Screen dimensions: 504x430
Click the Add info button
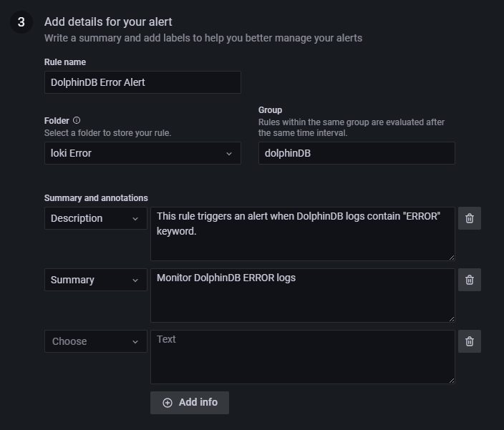[190, 402]
